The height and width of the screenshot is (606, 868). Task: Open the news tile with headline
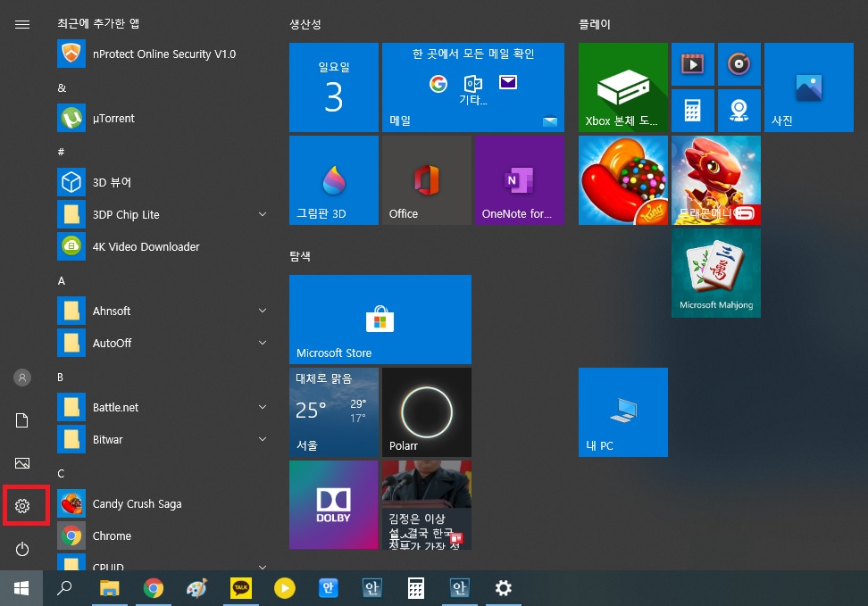tap(427, 505)
